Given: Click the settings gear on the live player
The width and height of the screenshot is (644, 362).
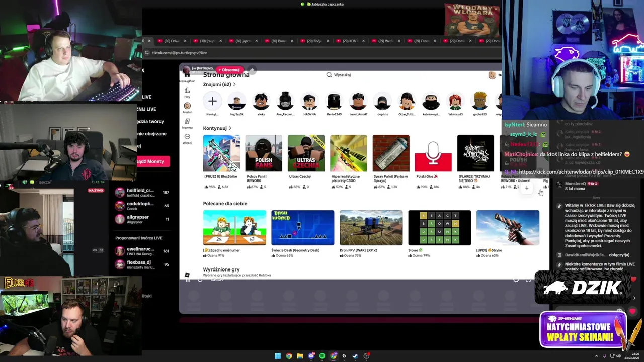Looking at the screenshot, I should point(516,280).
